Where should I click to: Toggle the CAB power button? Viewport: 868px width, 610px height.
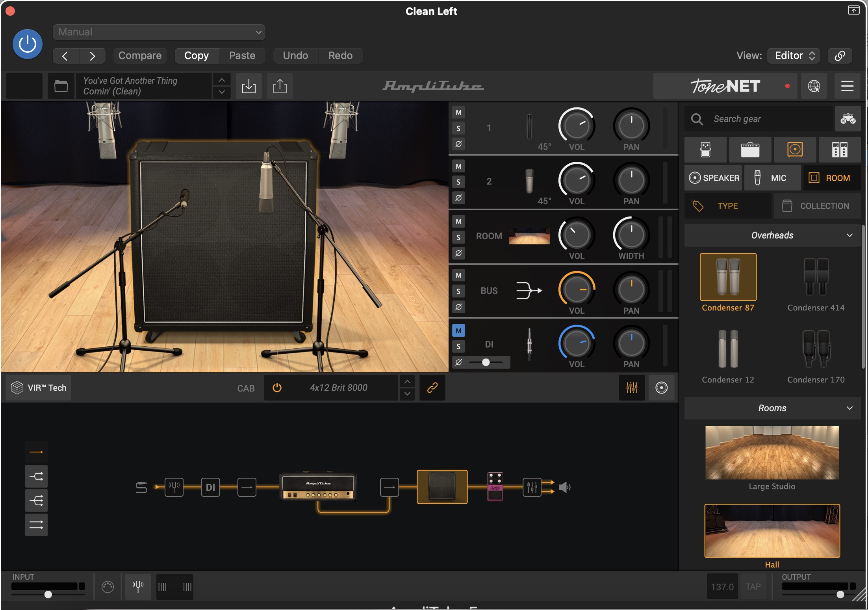pos(277,388)
